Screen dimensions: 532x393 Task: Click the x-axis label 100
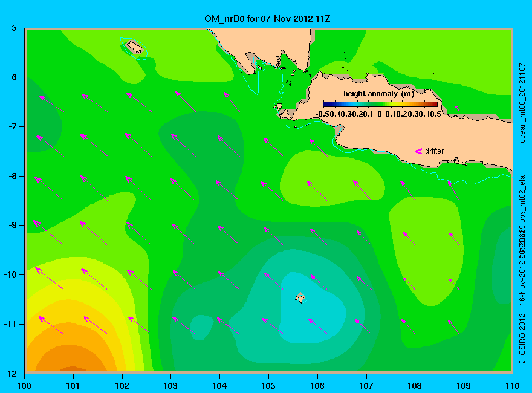(24, 386)
